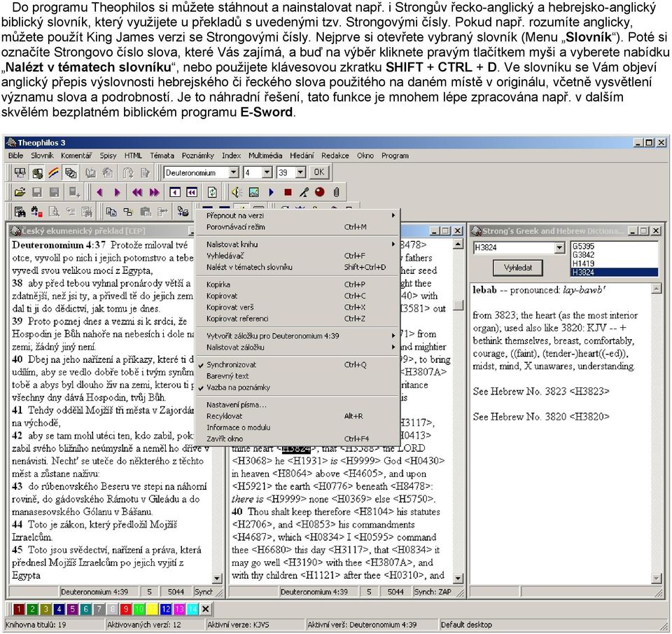Click the rainbow stripes toolbar icon
This screenshot has height=634, width=672.
(x=54, y=173)
